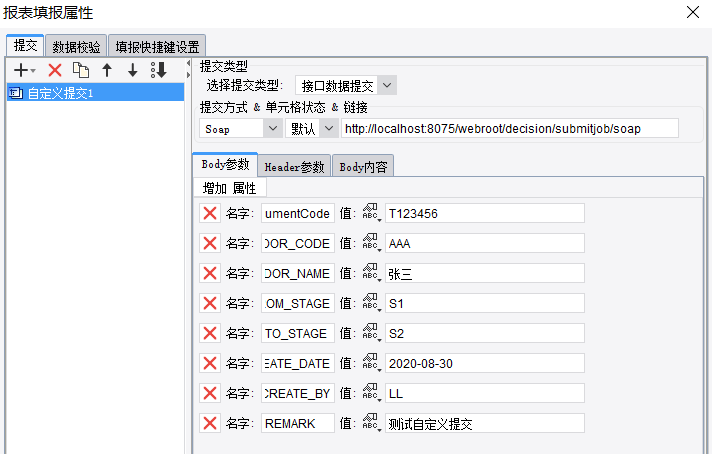Click the TO_STAGE name field
Viewport: 712px width, 454px height.
(x=298, y=333)
